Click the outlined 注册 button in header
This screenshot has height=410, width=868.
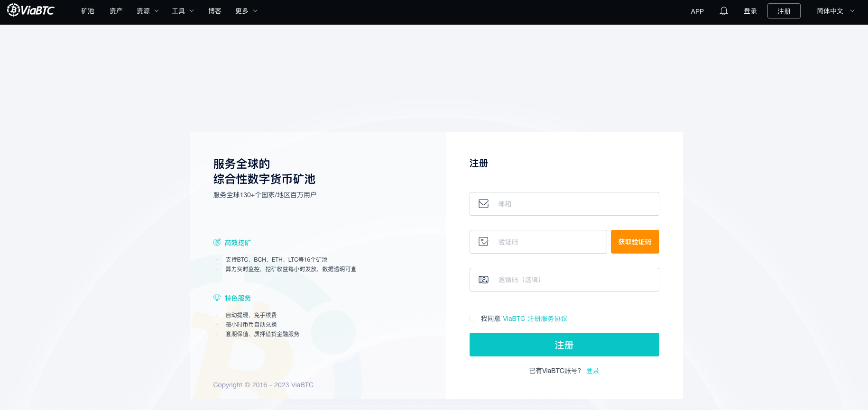coord(784,11)
